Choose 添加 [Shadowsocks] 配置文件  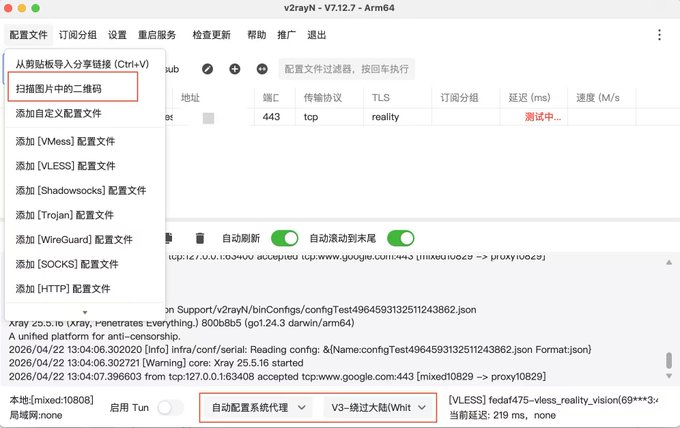pos(85,190)
